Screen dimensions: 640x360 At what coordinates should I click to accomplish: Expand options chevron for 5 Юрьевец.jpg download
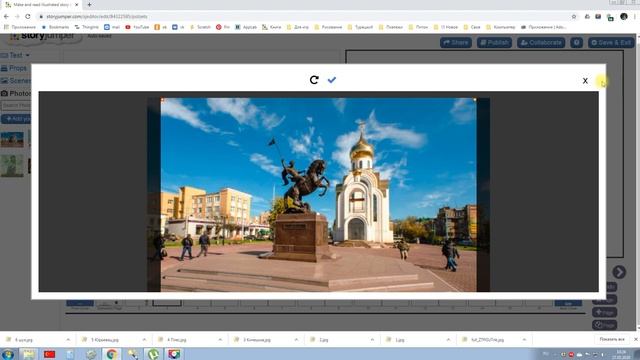tap(144, 340)
